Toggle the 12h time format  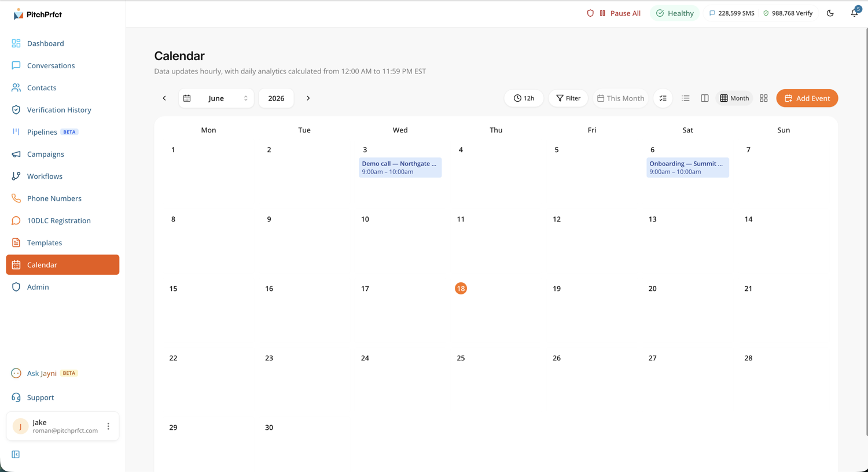coord(524,98)
